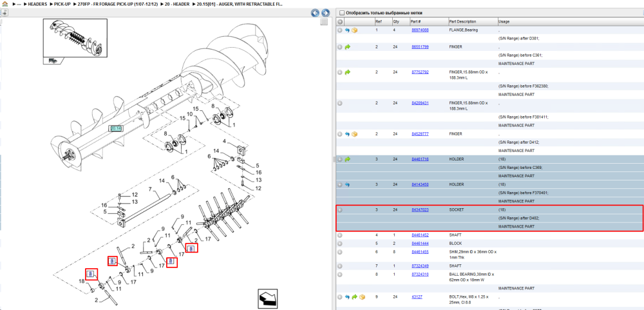Click blue replace arrow on row 84529777
Screen dimensions: 644x310
pyautogui.click(x=347, y=134)
